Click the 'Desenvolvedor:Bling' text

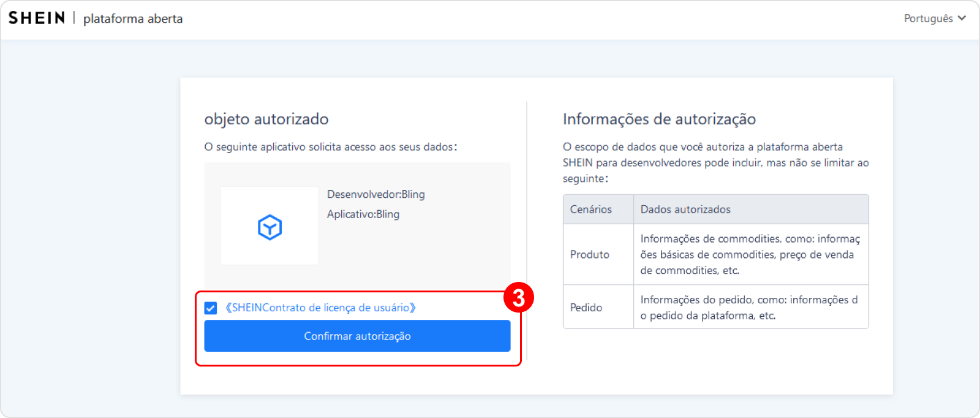pos(376,194)
